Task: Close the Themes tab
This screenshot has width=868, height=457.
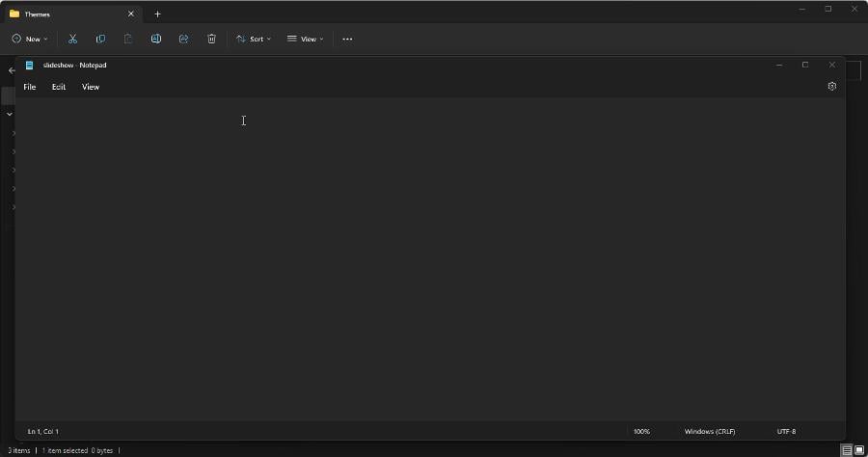Action: click(130, 13)
